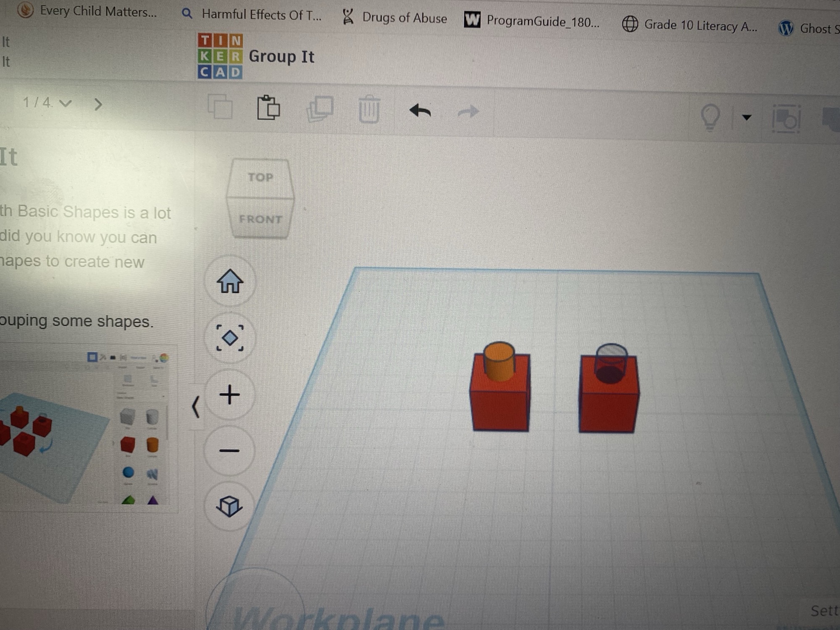The image size is (840, 630).
Task: Click the Tinkercad logo
Action: 220,56
